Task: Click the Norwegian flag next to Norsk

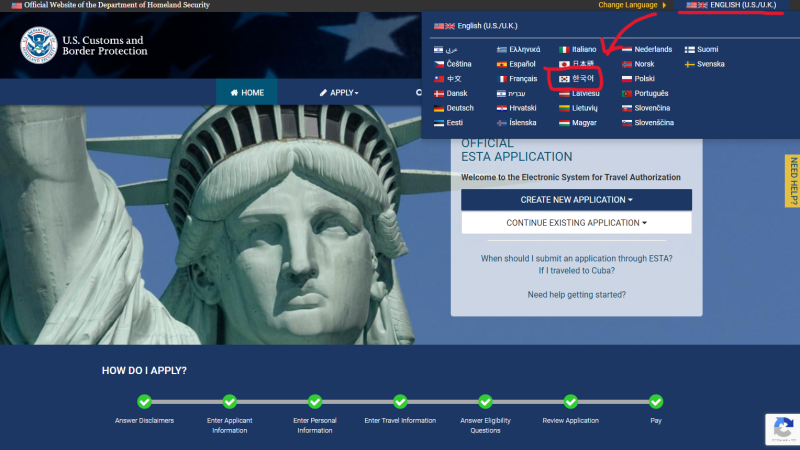Action: (x=627, y=64)
